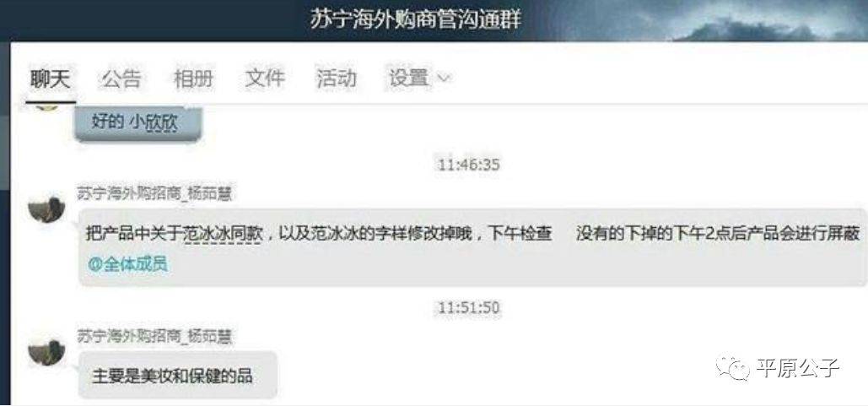Select the 好的 小欣欣 message bubble

tap(137, 123)
